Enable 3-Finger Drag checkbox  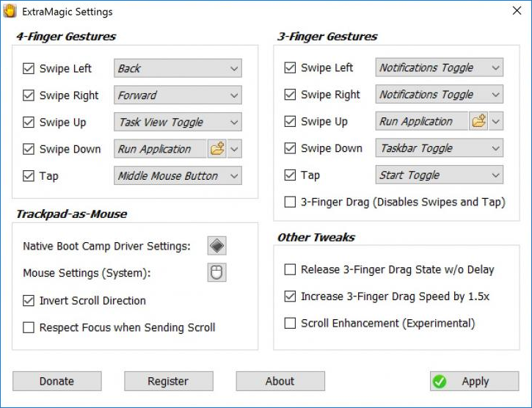click(291, 202)
